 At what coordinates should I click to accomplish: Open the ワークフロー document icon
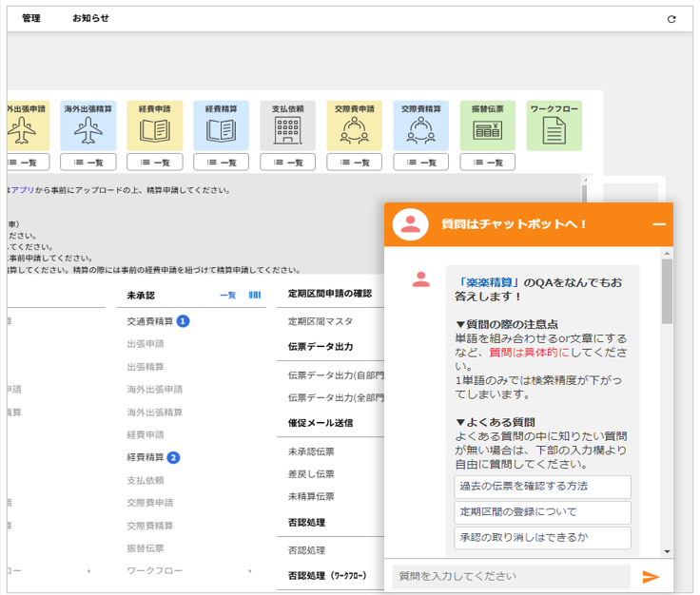pyautogui.click(x=554, y=130)
